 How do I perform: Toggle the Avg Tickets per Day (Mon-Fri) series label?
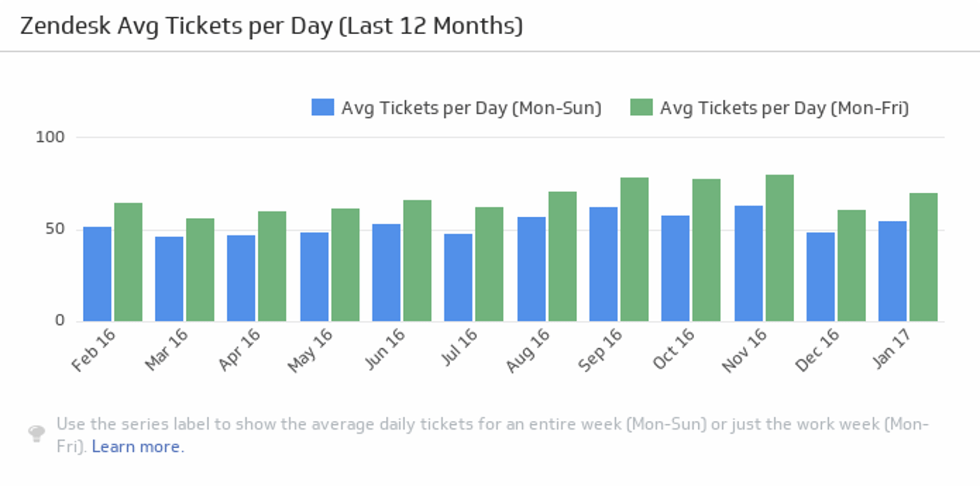(x=784, y=108)
